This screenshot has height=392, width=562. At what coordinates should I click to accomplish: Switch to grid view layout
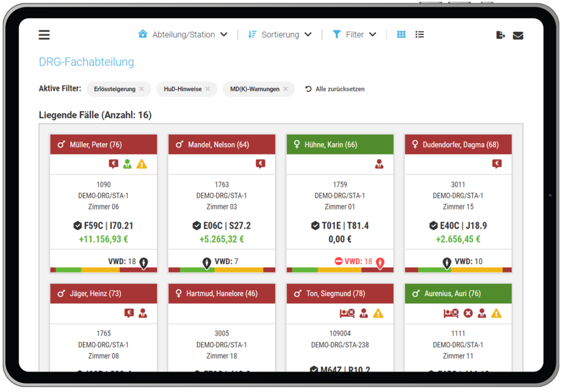point(401,34)
